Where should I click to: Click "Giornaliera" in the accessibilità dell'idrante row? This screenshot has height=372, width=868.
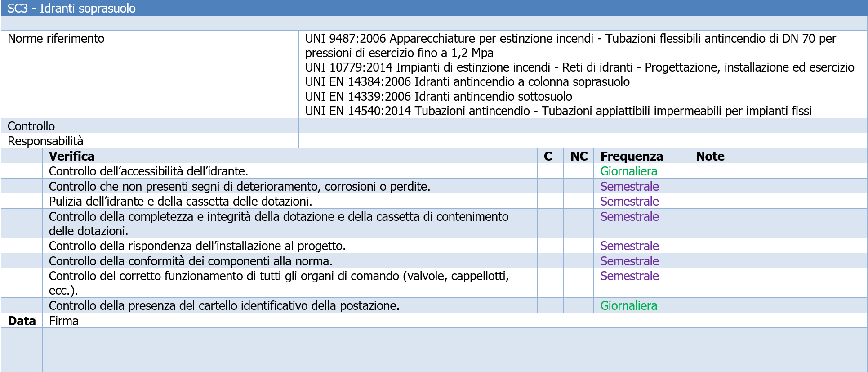pos(628,171)
